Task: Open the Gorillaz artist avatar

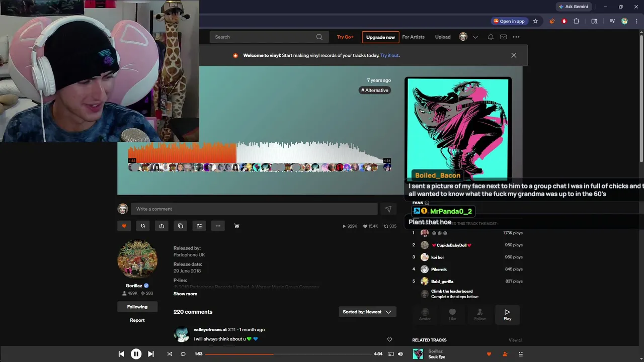Action: [x=137, y=259]
